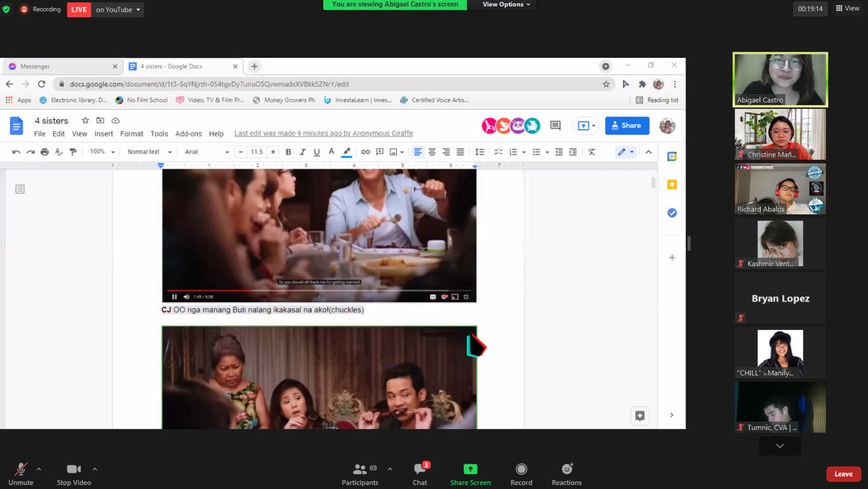Screen dimensions: 868x489
Task: Increase the paragraph indent
Action: 573,152
